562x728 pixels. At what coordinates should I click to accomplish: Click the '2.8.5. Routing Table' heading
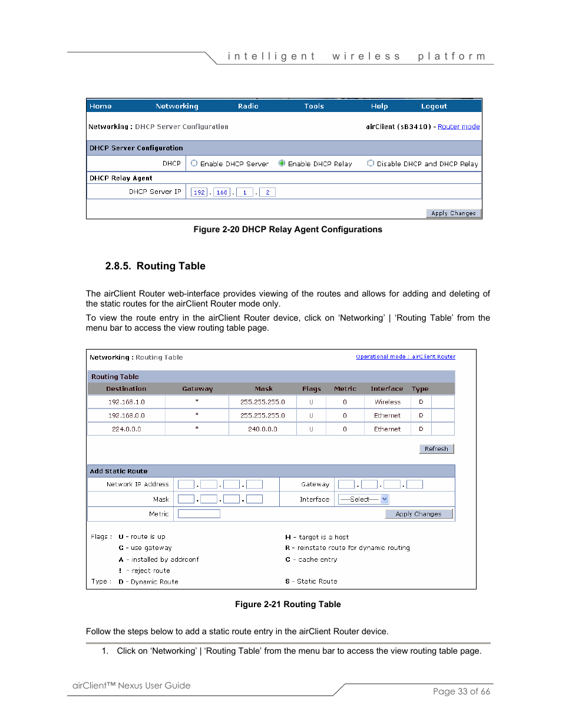click(156, 266)
